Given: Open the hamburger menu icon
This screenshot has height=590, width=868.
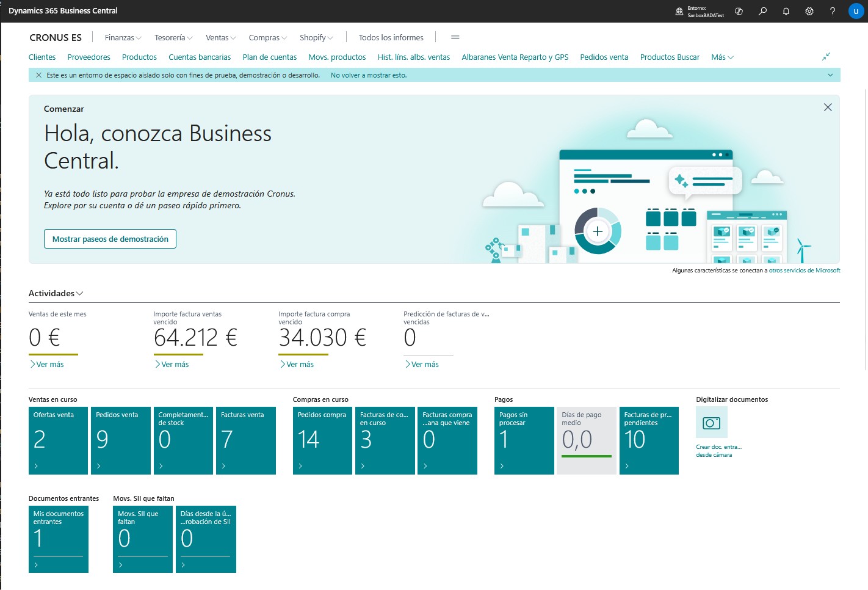Looking at the screenshot, I should tap(455, 37).
